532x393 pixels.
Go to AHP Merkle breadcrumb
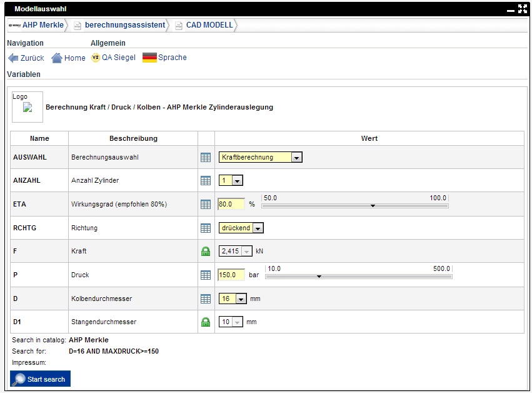(x=43, y=25)
